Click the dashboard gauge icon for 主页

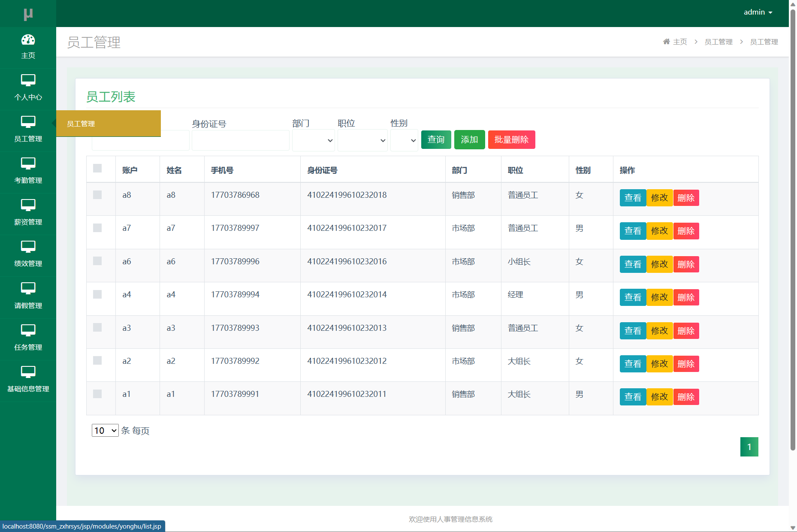click(x=28, y=40)
